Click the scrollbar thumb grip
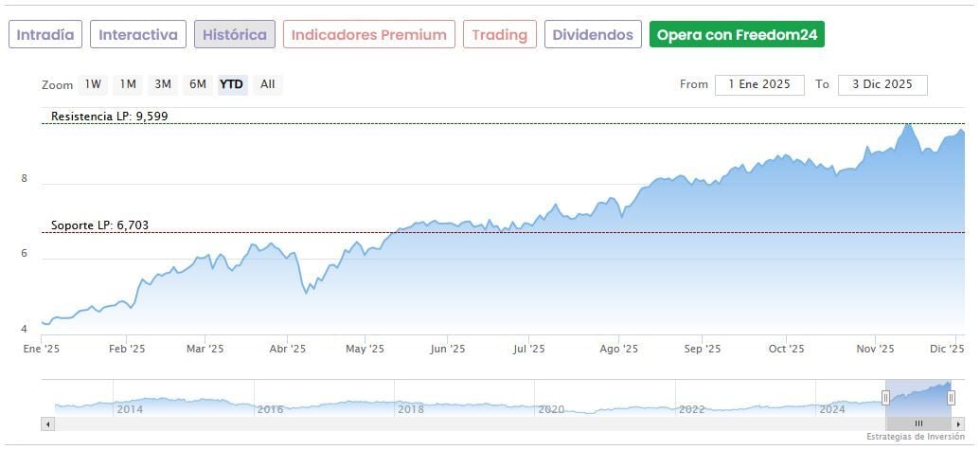 [x=918, y=423]
